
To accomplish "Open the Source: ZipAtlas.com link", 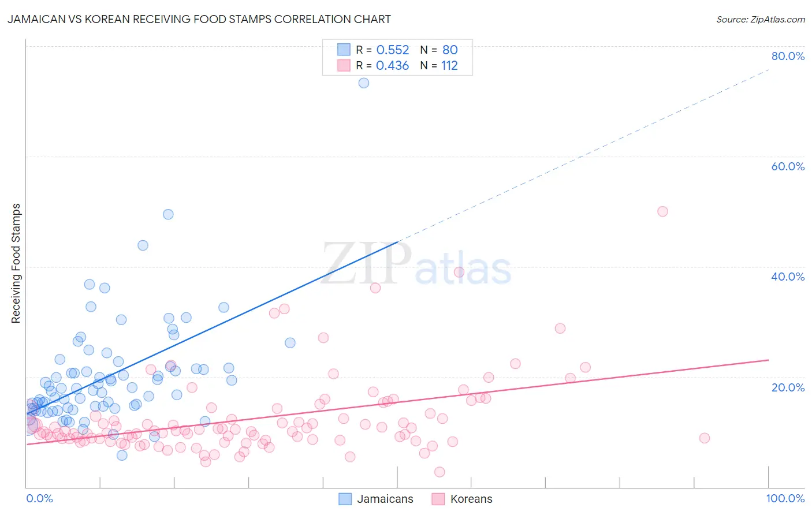I will click(x=761, y=19).
